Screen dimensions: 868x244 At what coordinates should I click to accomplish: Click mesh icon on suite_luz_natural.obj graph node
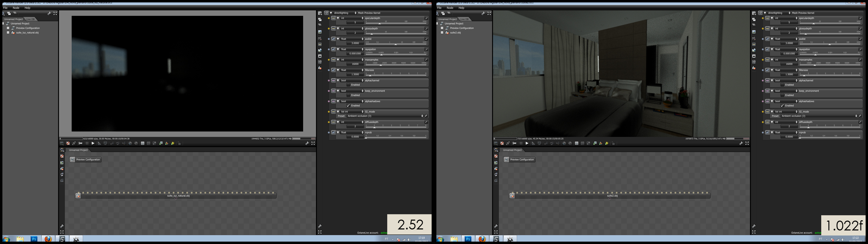[x=78, y=196]
